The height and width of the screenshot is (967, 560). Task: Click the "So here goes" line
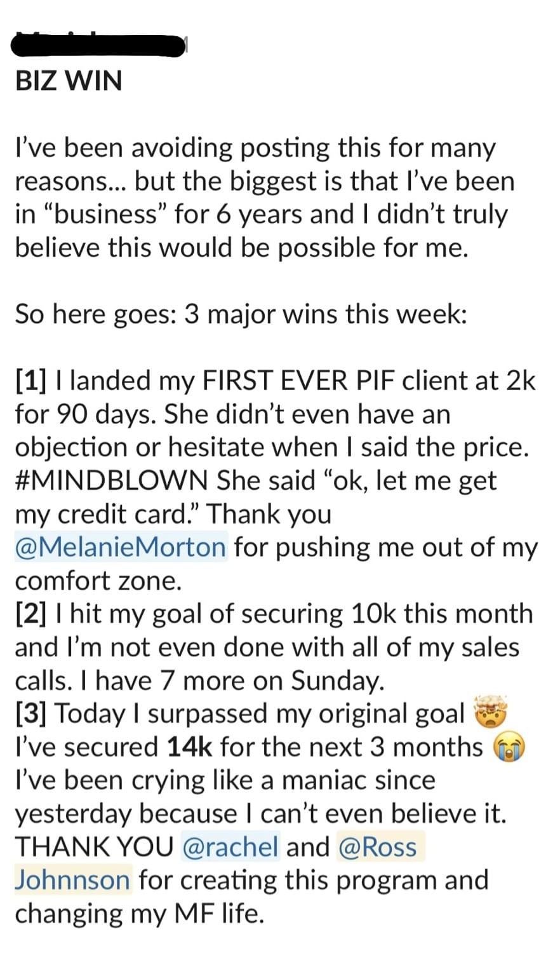(x=241, y=314)
